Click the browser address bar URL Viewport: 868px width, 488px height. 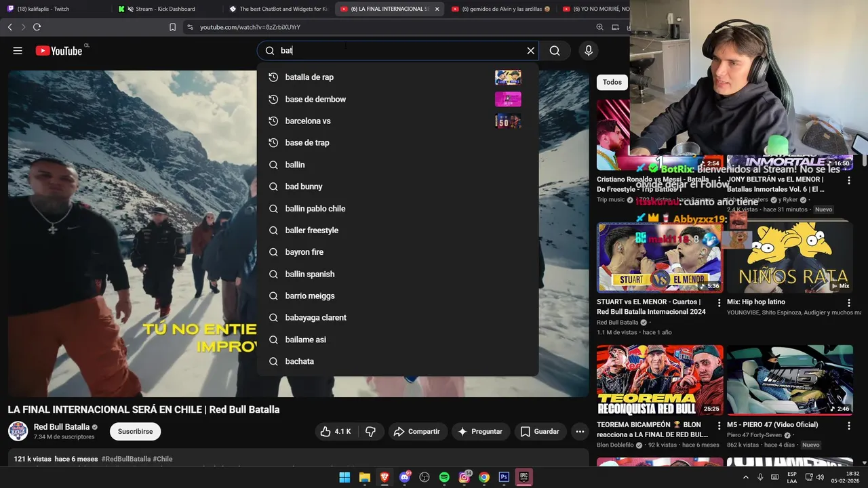click(250, 27)
